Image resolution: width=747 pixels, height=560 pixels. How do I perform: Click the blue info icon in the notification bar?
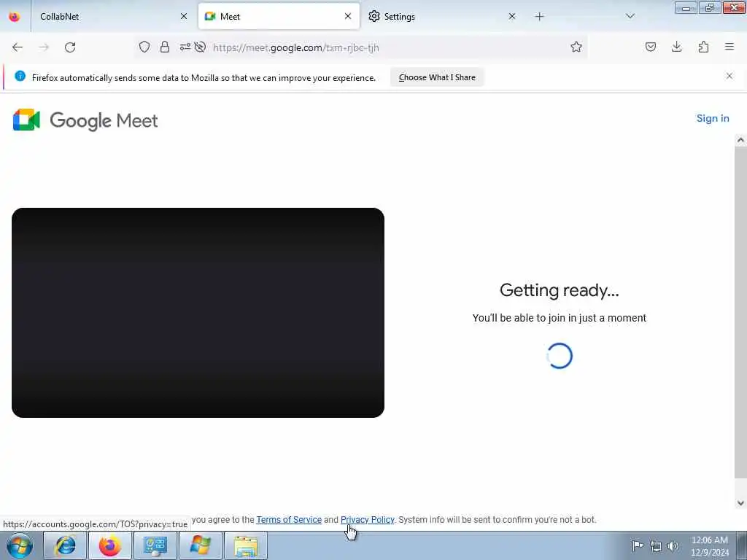point(20,76)
